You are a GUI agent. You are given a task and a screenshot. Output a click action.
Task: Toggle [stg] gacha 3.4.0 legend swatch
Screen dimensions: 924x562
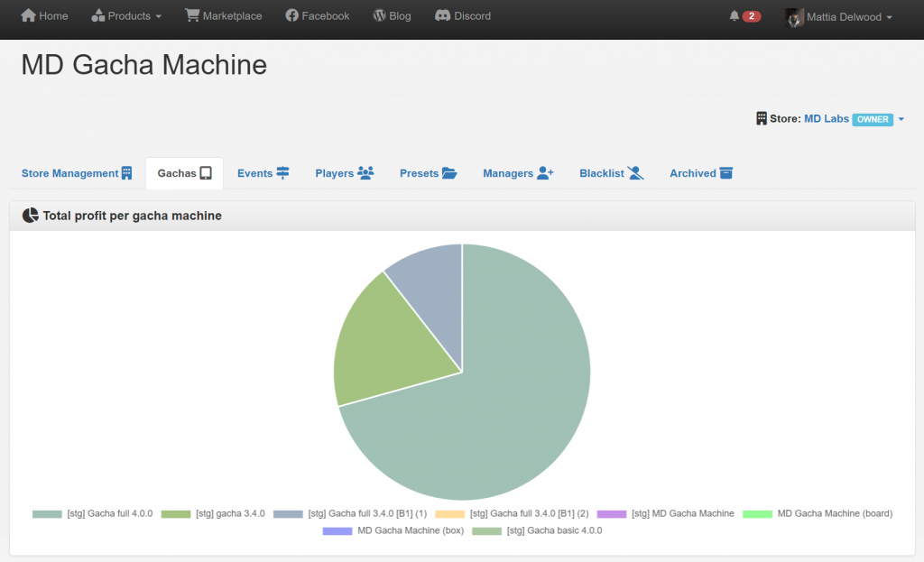[x=176, y=514]
